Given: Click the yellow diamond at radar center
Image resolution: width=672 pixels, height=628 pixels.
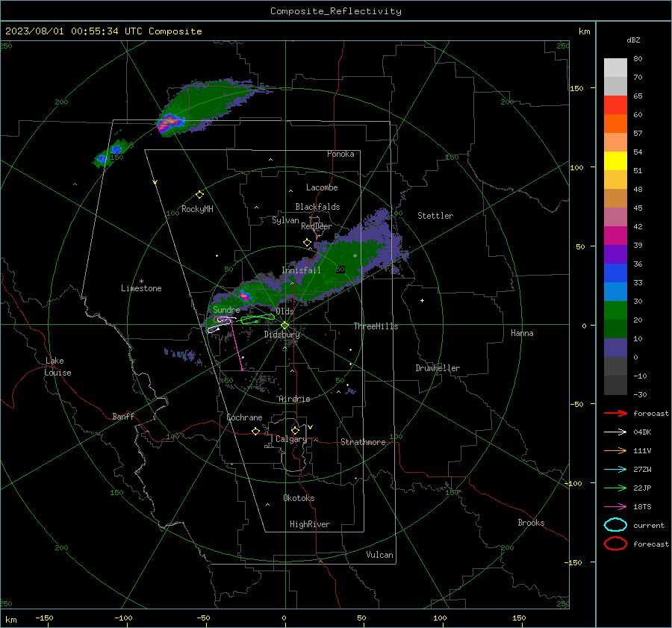Looking at the screenshot, I should click(285, 326).
